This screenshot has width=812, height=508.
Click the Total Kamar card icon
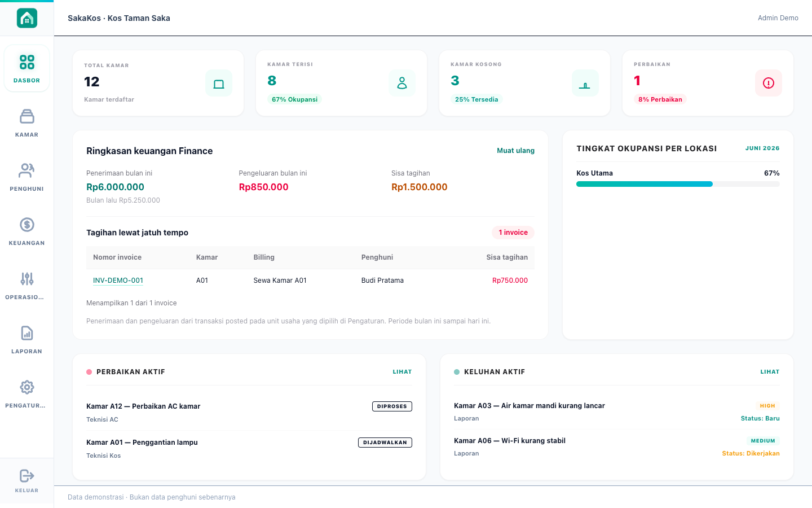click(219, 84)
